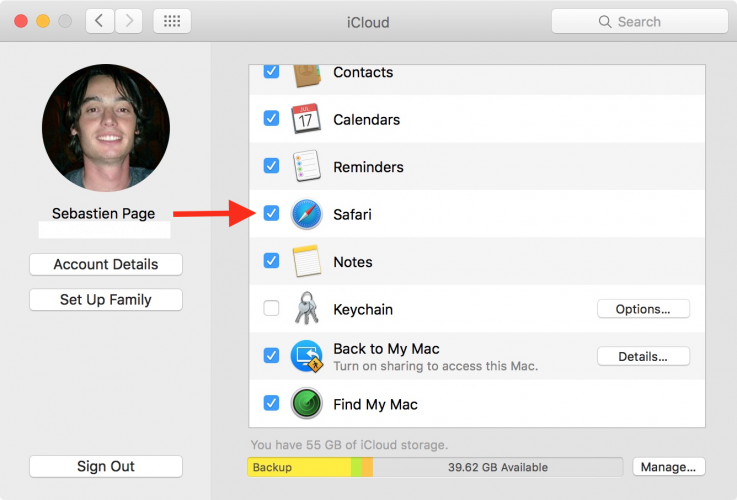Open Account Details
Image resolution: width=737 pixels, height=500 pixels.
106,265
